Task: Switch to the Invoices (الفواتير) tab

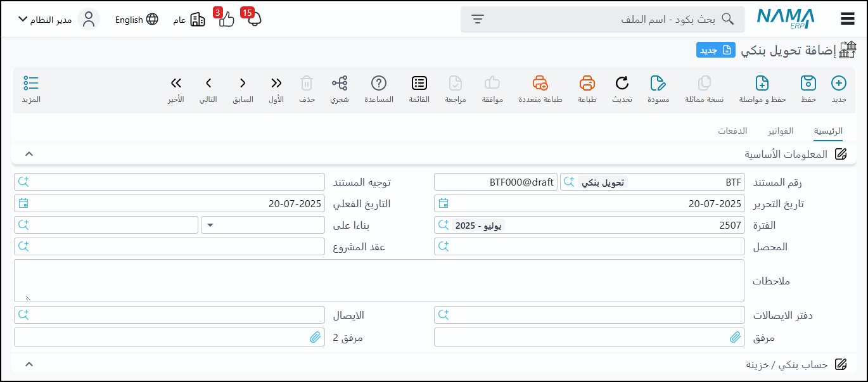Action: tap(781, 131)
